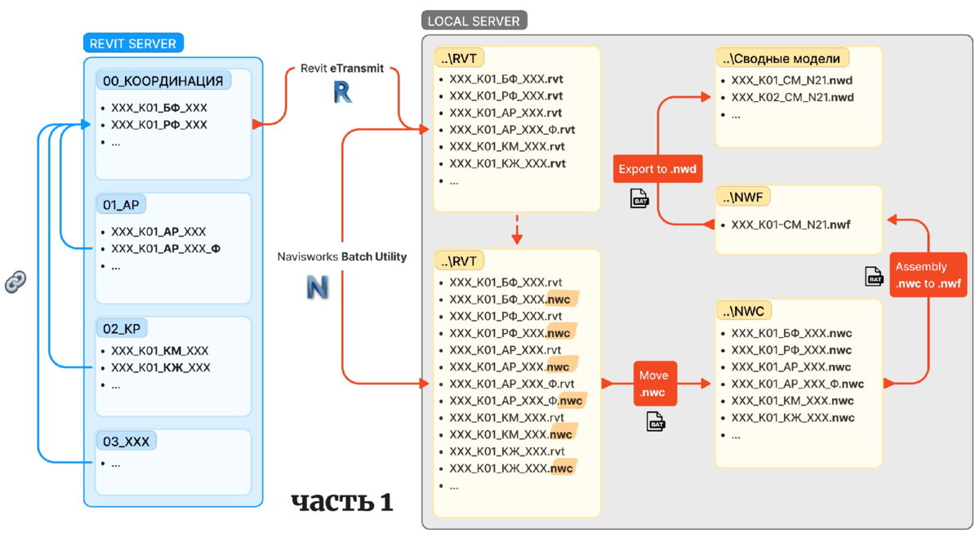Select XXX_K01_АР_XXX.nwc in the ..\NWC folder

point(791,367)
